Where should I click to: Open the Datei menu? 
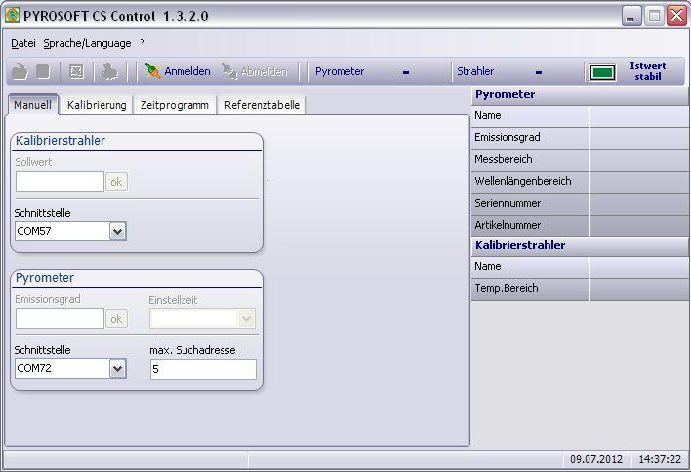(23, 43)
